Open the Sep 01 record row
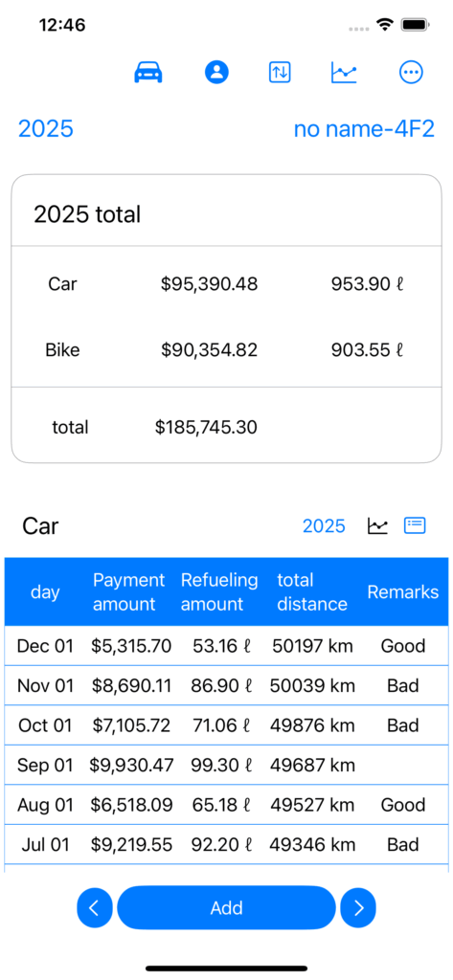 pyautogui.click(x=226, y=765)
